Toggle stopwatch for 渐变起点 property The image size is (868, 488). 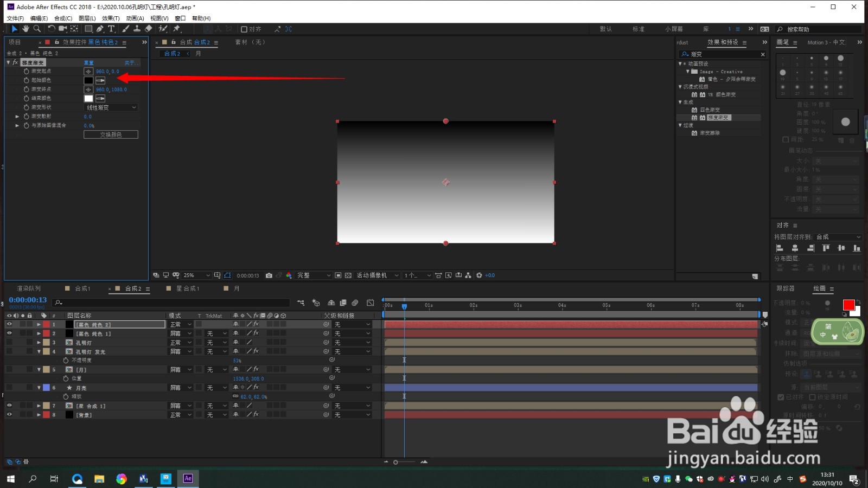click(x=26, y=71)
